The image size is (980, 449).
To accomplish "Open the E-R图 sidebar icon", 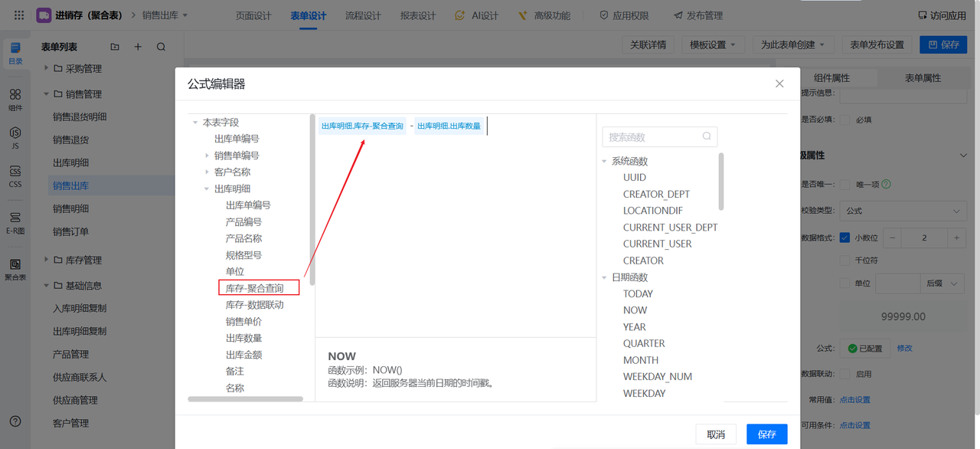I will click(x=15, y=223).
